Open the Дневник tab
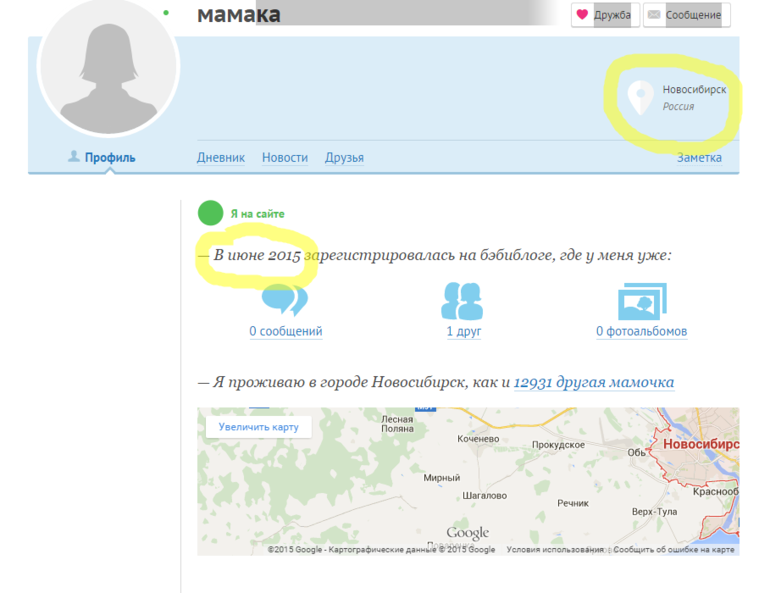This screenshot has height=593, width=770. coord(221,158)
